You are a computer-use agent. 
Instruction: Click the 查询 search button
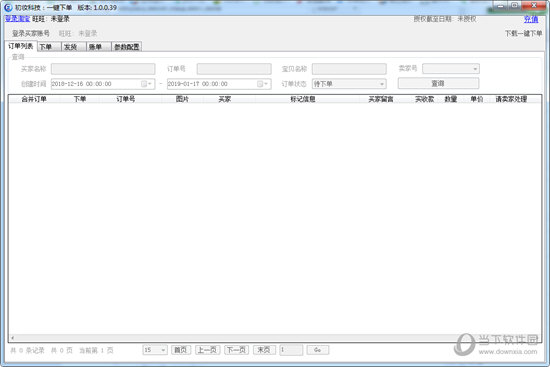click(x=438, y=84)
